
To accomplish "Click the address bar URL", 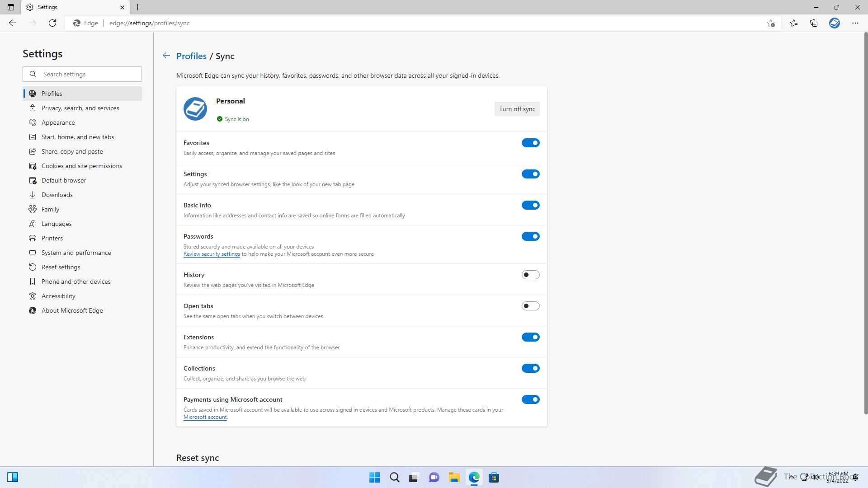I will coord(149,23).
